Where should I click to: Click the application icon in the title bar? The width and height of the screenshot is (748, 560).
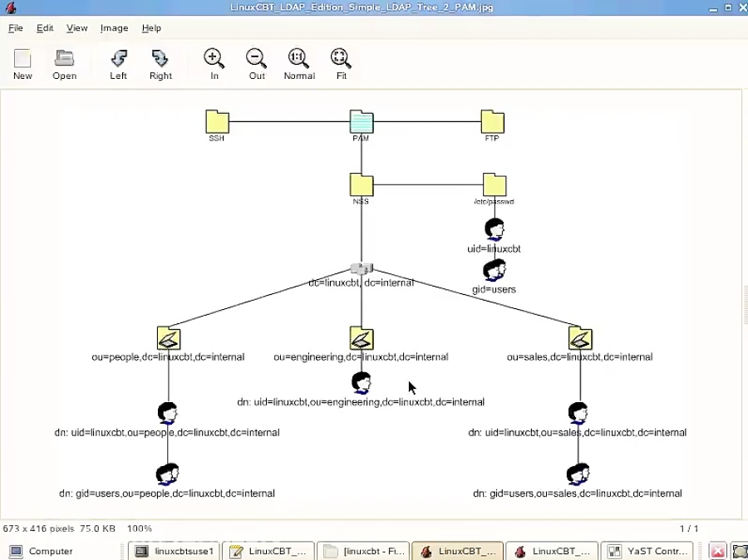click(x=11, y=7)
